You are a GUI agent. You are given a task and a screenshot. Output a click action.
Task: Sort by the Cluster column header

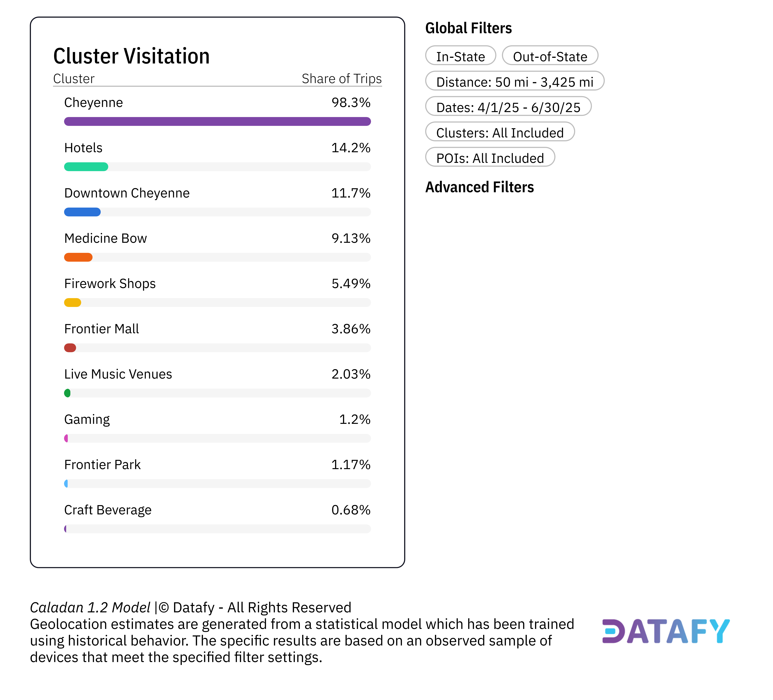pos(74,79)
